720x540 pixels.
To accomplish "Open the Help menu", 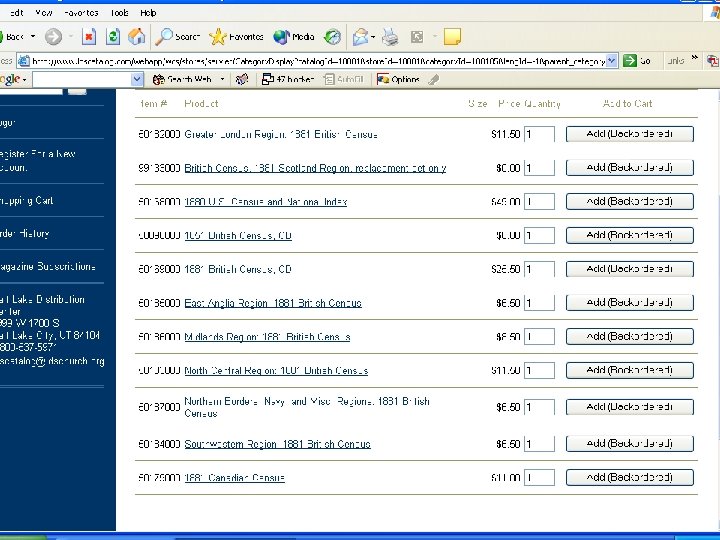I will pyautogui.click(x=148, y=13).
